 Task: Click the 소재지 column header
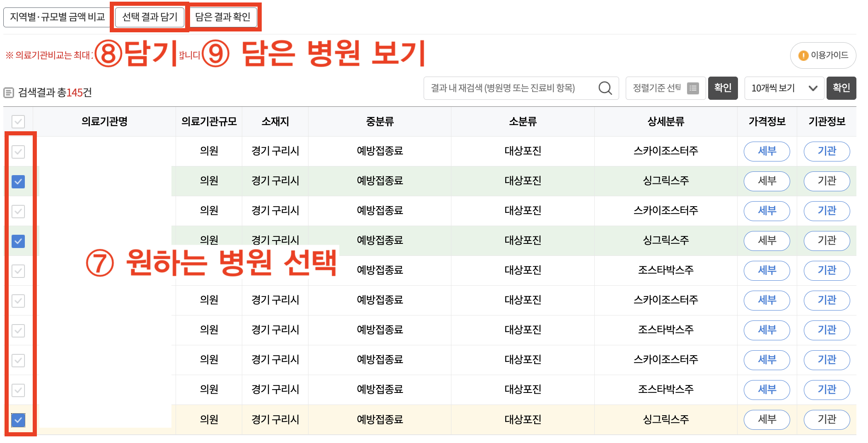click(275, 122)
